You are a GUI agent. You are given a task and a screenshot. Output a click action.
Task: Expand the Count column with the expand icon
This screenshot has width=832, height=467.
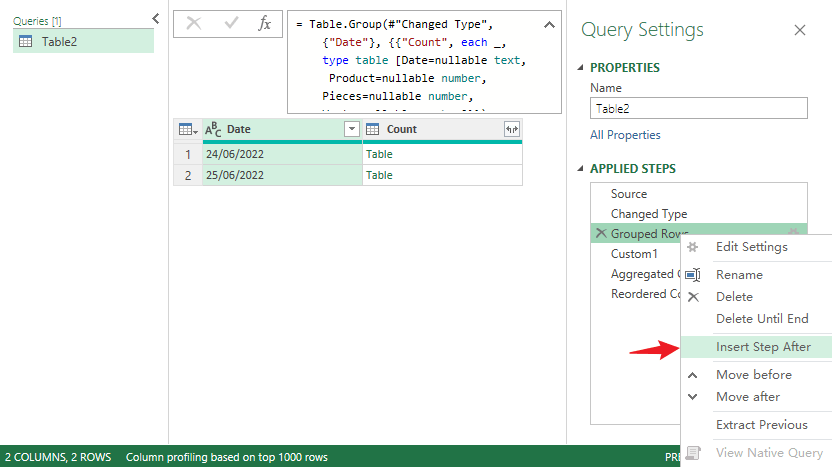click(x=512, y=129)
